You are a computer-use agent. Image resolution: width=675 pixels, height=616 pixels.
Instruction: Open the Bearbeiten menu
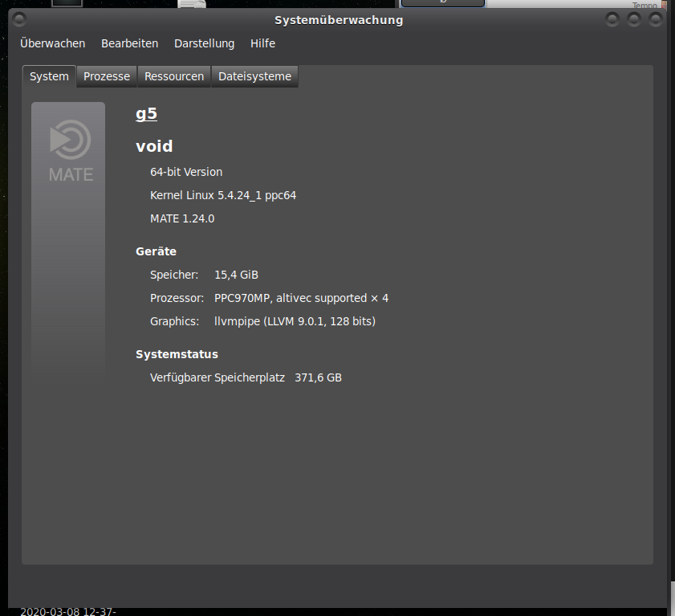129,43
